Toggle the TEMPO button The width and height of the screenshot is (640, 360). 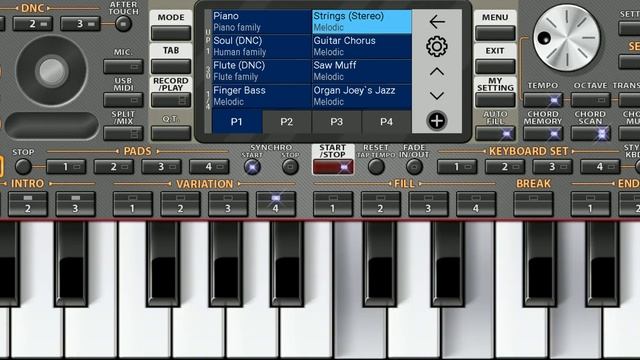[543, 100]
